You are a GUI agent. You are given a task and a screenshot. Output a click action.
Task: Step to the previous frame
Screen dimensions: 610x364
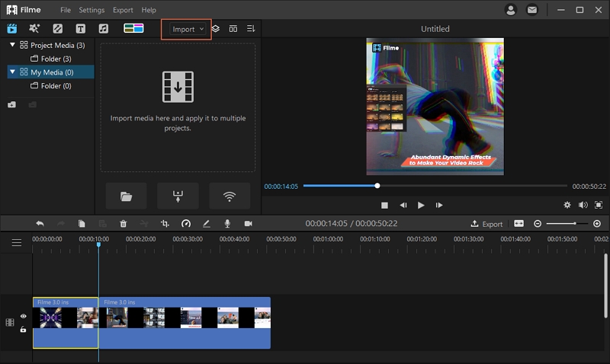coord(403,205)
